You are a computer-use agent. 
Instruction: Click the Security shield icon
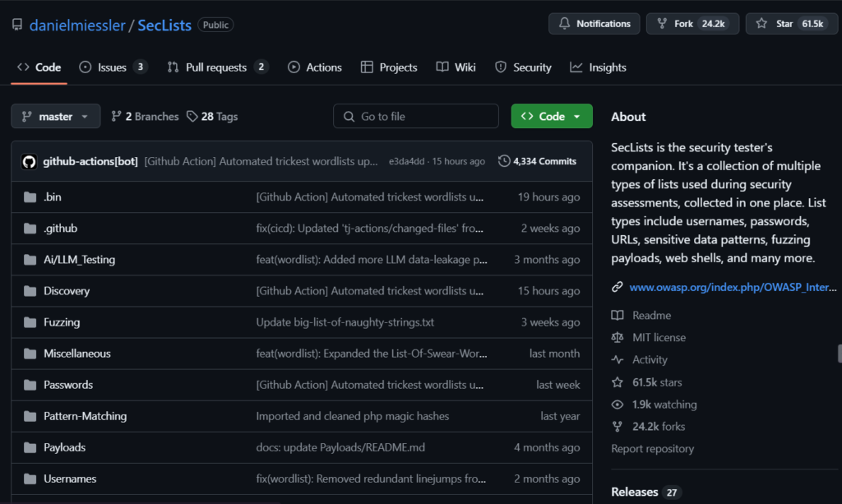(x=501, y=67)
